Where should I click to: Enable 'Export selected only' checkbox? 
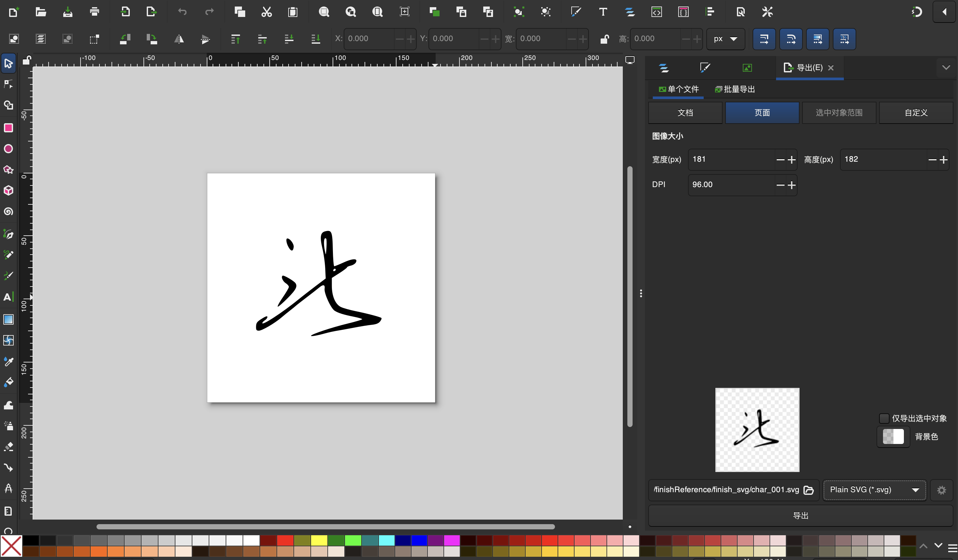click(x=884, y=418)
